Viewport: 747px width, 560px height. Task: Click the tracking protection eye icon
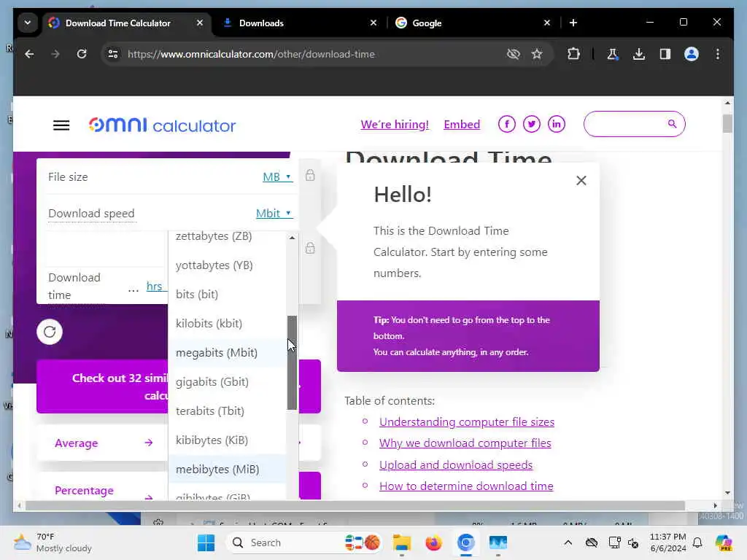point(513,54)
